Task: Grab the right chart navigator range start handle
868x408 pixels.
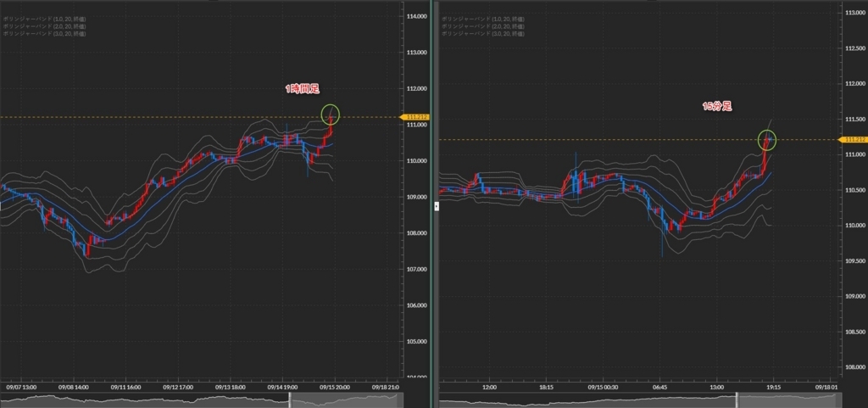Action: coord(737,400)
